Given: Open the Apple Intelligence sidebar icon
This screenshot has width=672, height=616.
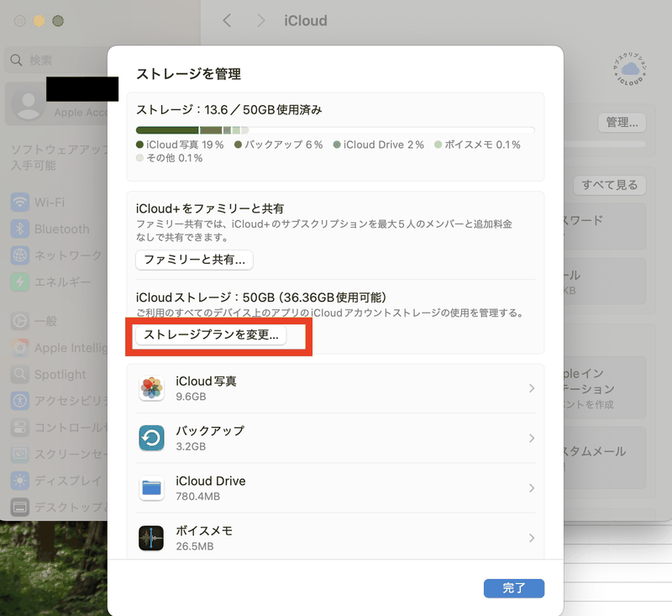Looking at the screenshot, I should (x=19, y=348).
